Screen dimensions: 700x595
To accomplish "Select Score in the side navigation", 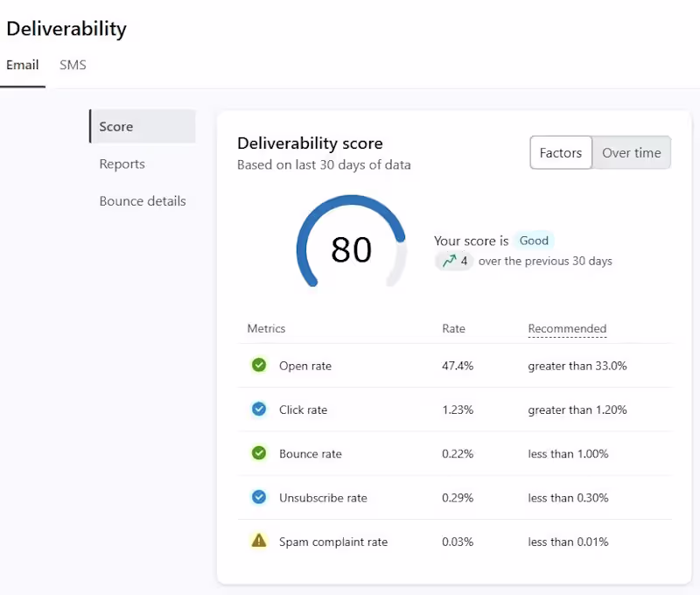I will click(116, 127).
